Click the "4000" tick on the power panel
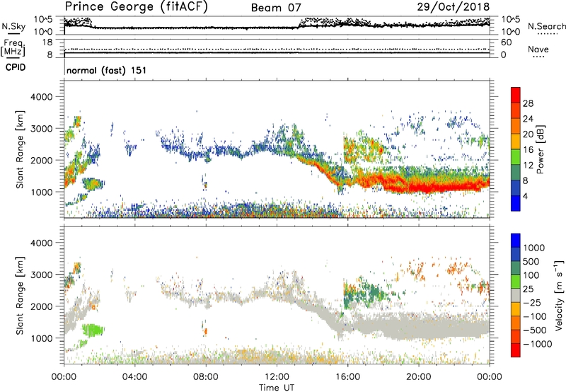Viewport: 566px width, 392px height. pos(42,97)
